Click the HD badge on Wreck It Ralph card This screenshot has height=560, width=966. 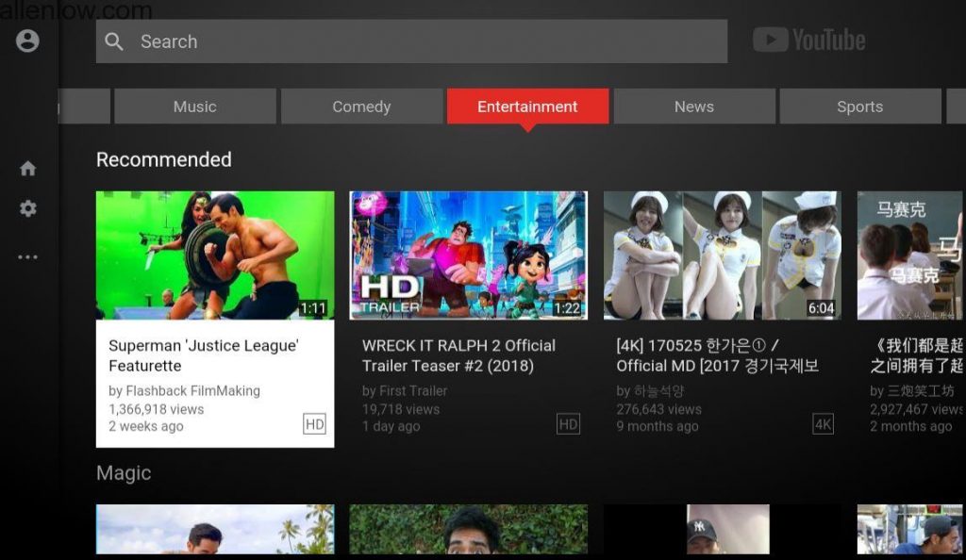pos(568,424)
